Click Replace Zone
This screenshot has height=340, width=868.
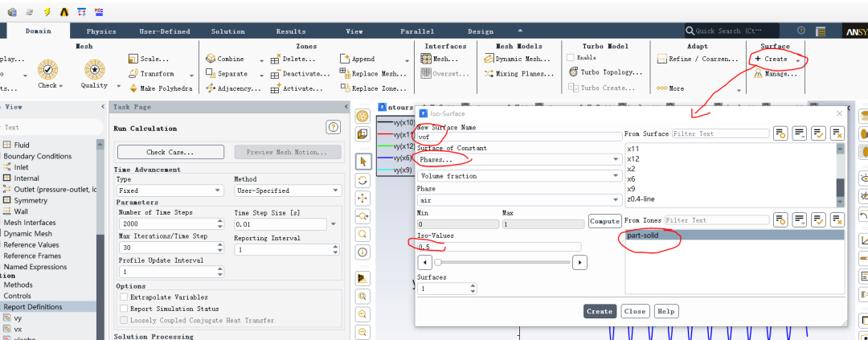tap(375, 88)
